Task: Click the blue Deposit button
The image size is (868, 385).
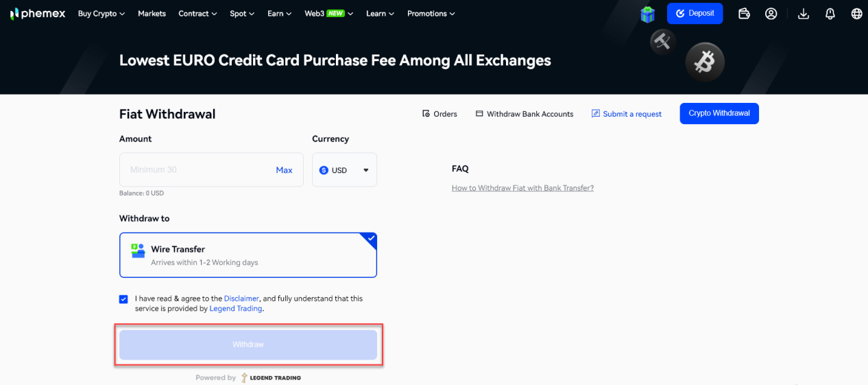Action: 695,14
